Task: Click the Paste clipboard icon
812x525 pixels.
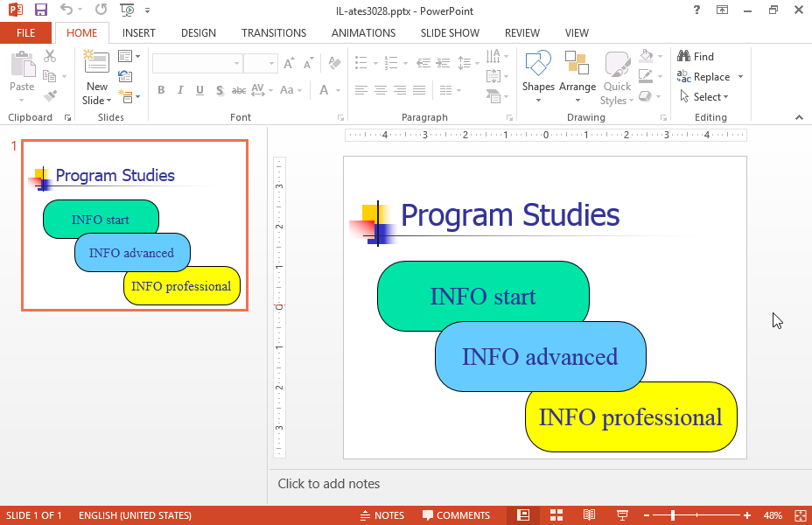Action: click(x=23, y=64)
